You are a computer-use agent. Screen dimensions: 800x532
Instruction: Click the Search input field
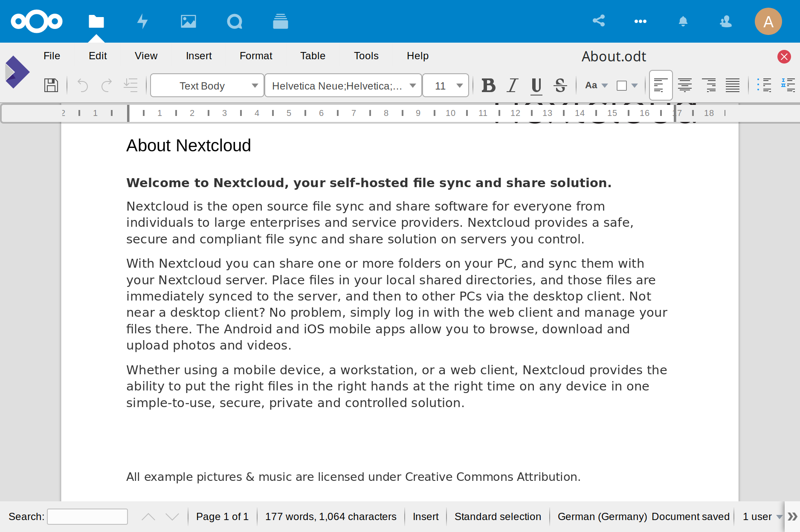[87, 517]
